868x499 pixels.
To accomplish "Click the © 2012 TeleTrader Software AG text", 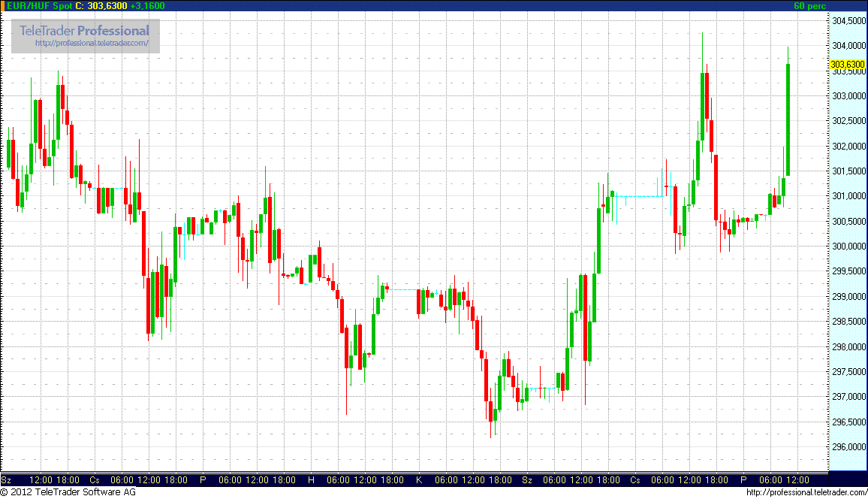I will (68, 491).
